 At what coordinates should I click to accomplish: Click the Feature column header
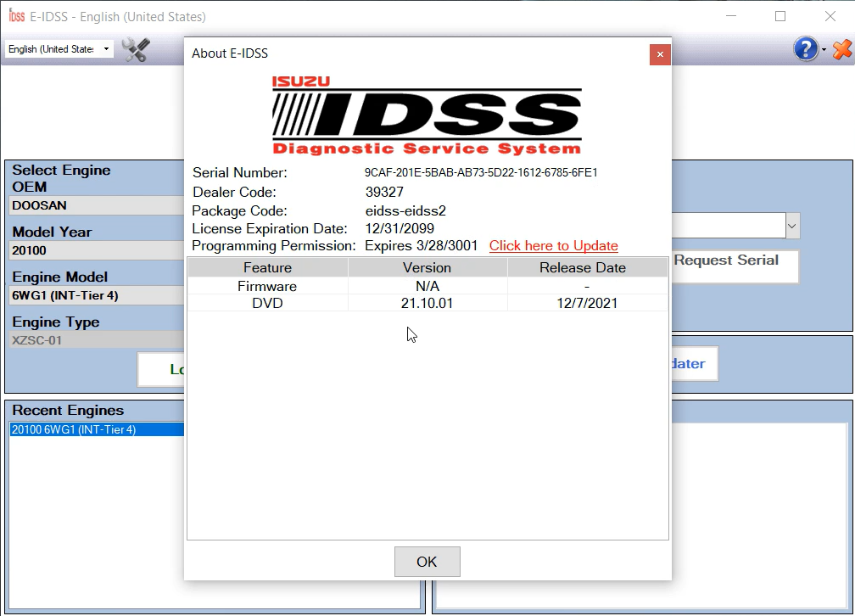point(268,267)
